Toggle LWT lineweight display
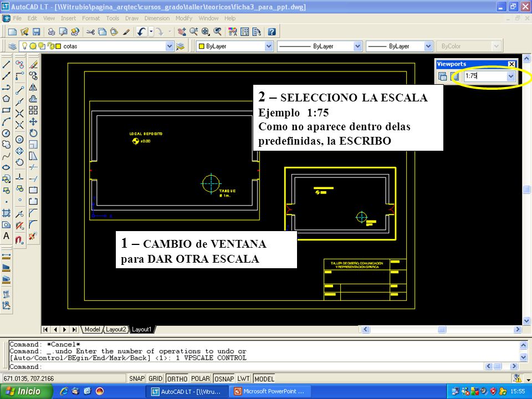The height and width of the screenshot is (399, 532). pyautogui.click(x=243, y=378)
